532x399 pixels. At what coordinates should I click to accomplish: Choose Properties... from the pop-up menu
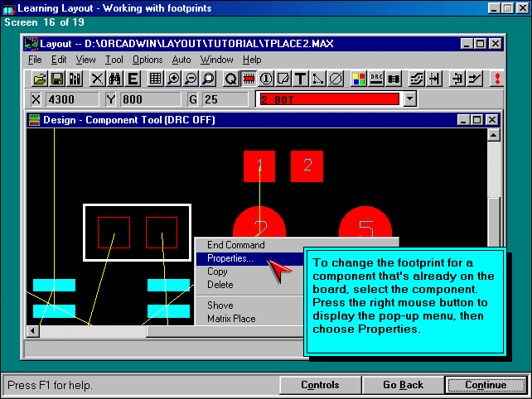pyautogui.click(x=230, y=258)
